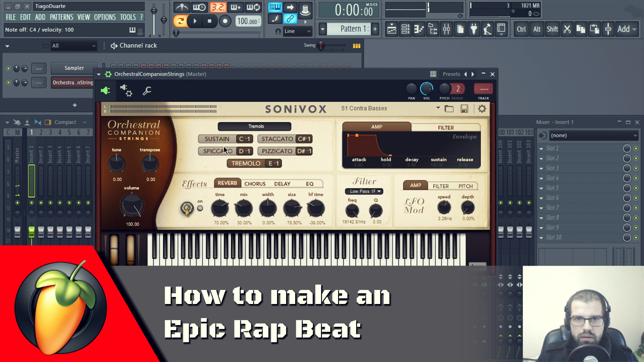This screenshot has width=644, height=362.
Task: Select previous preset arrow in plugin window
Action: tap(465, 74)
